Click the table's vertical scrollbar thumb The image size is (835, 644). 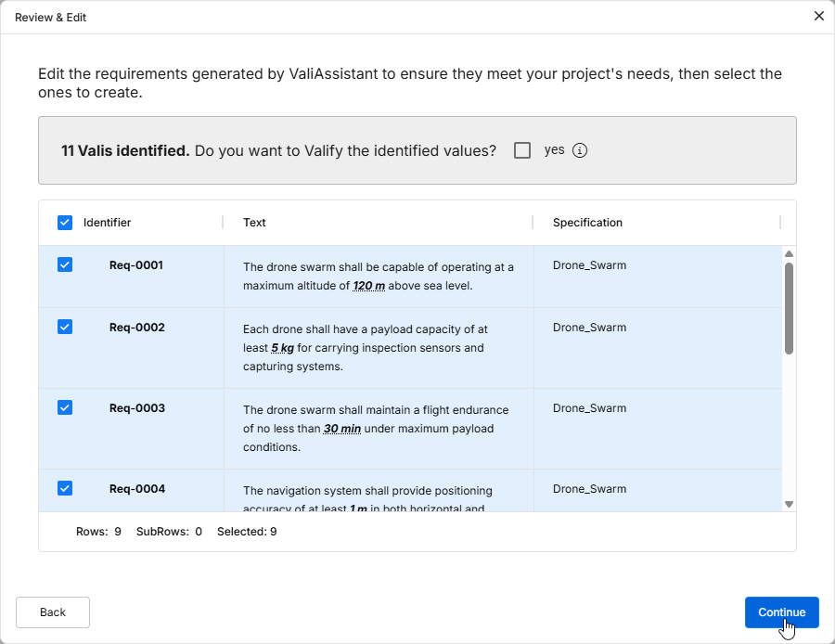790,308
